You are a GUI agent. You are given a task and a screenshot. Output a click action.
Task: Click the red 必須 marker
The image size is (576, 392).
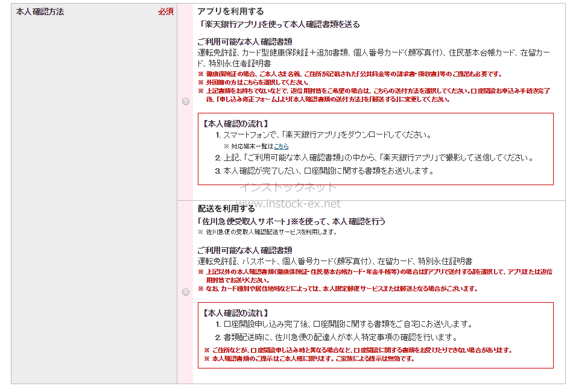[x=166, y=11]
